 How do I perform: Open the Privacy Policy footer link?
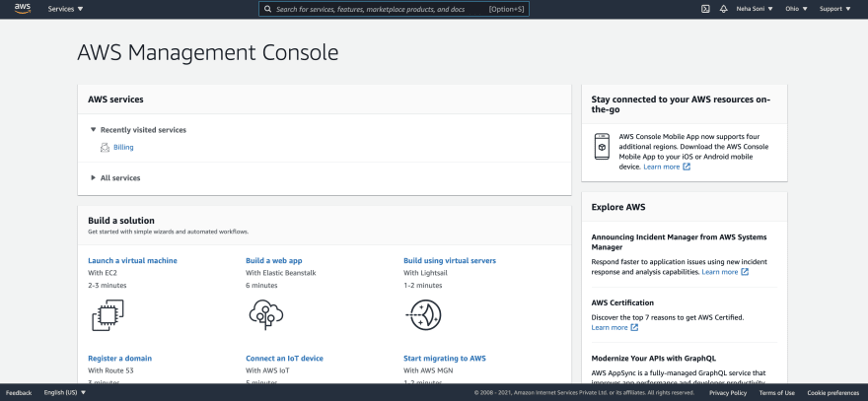pyautogui.click(x=728, y=393)
